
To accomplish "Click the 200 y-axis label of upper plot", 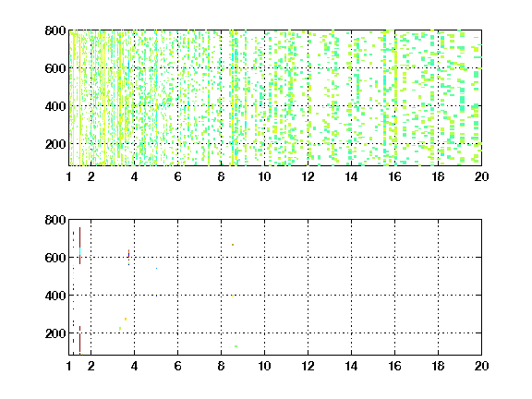I will click(x=55, y=144).
